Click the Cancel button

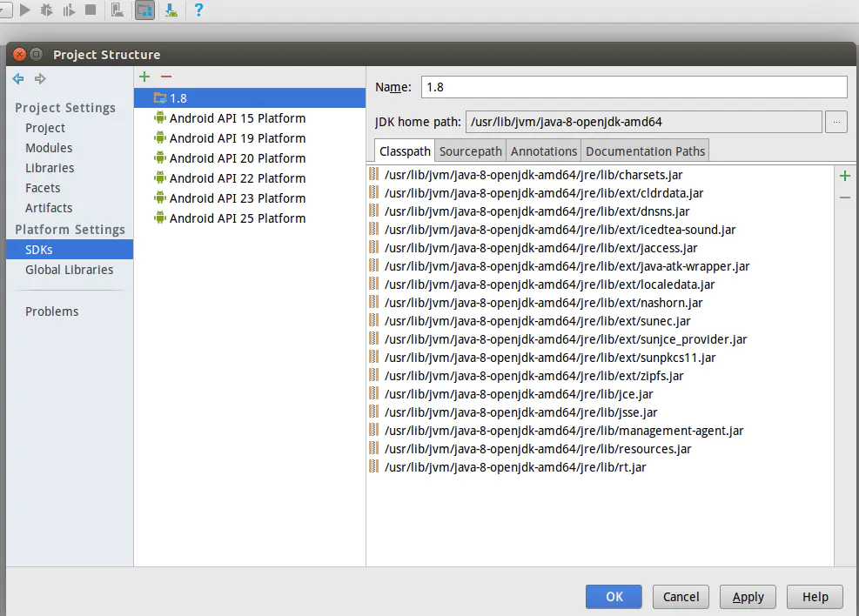click(681, 596)
